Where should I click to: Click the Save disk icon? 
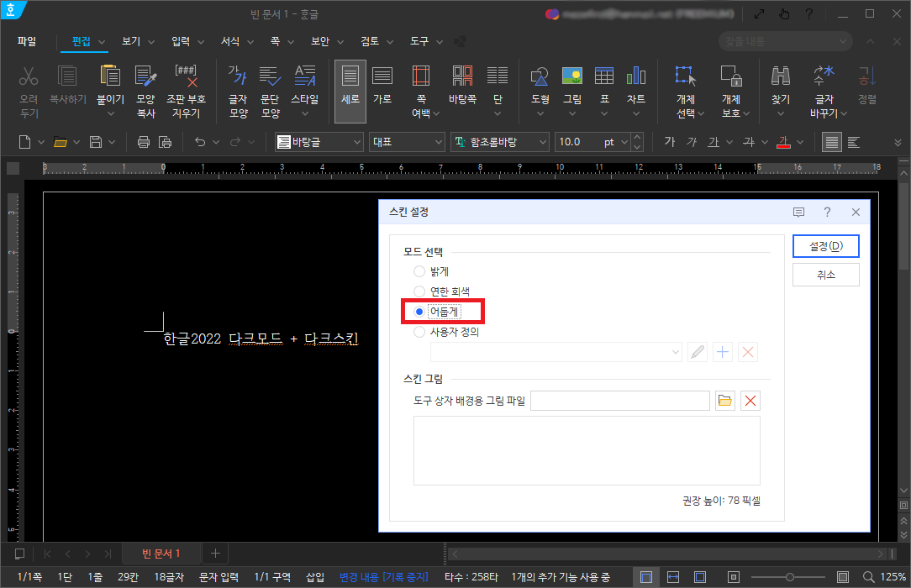96,142
